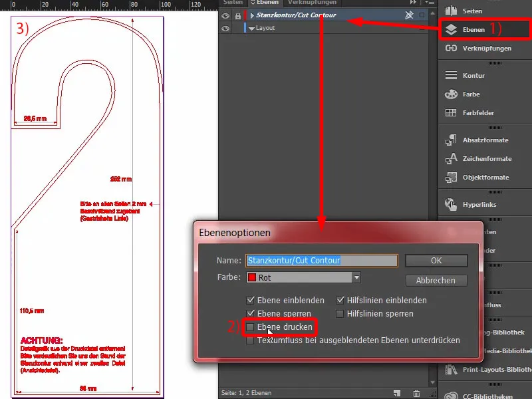Enable the Ebene drucken checkbox

coord(250,327)
